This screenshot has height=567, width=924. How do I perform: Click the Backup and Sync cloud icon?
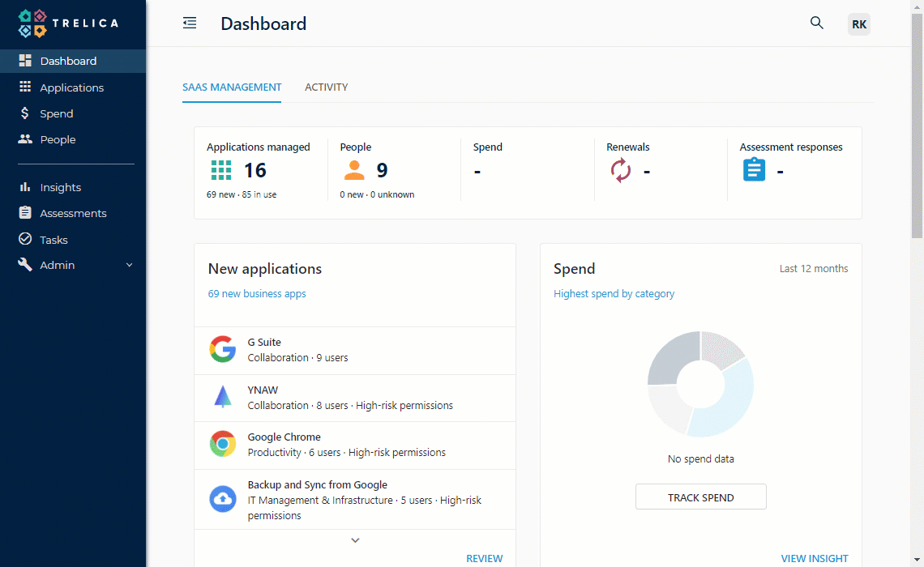[x=223, y=499]
